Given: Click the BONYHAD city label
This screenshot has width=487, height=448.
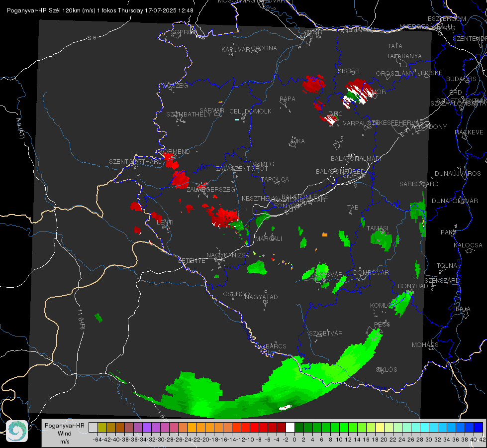Looking at the screenshot, I should point(413,286).
